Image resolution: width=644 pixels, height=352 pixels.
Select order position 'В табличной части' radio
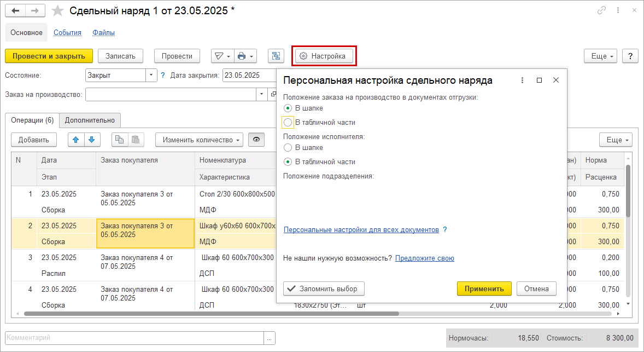[x=288, y=122]
